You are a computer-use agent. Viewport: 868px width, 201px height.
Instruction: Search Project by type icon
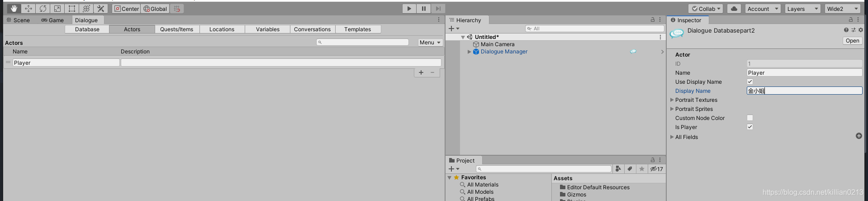pos(618,169)
